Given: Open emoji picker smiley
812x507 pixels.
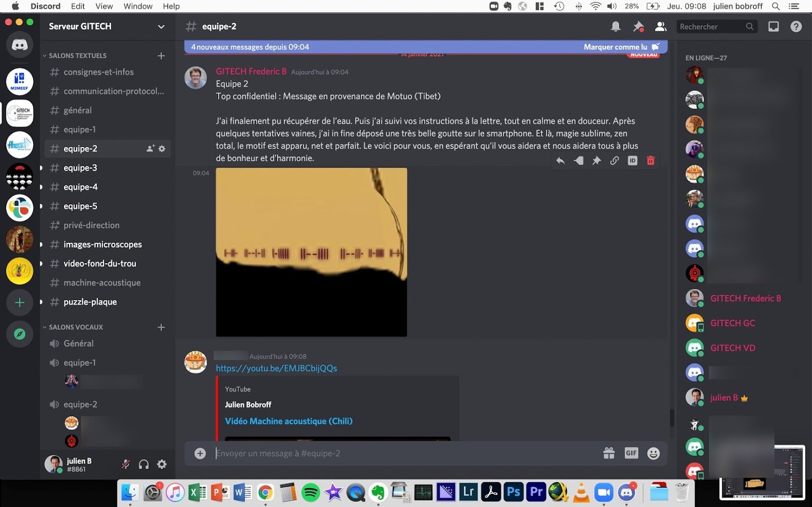Looking at the screenshot, I should tap(653, 453).
